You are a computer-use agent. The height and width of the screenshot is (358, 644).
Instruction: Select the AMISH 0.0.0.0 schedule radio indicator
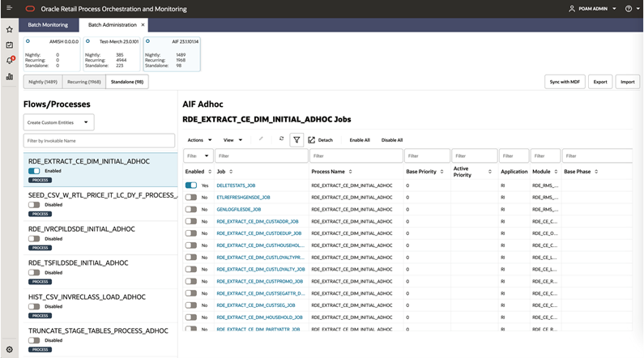(x=28, y=41)
